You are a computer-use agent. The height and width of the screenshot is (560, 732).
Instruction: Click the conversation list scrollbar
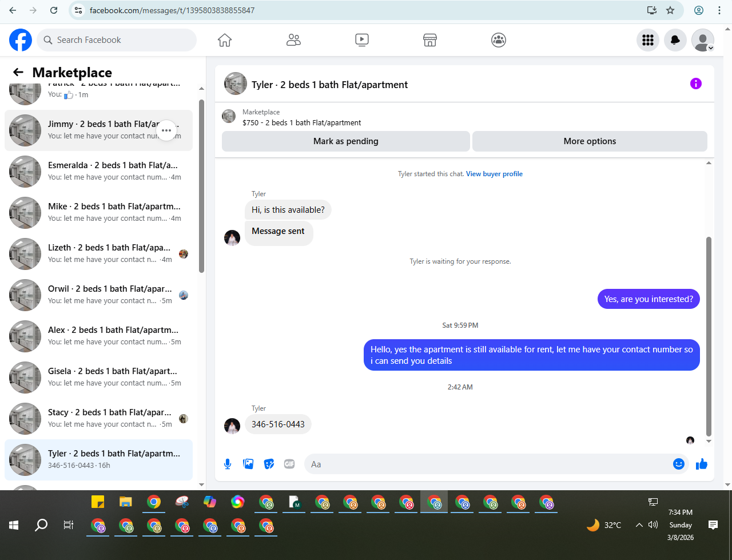point(201,186)
